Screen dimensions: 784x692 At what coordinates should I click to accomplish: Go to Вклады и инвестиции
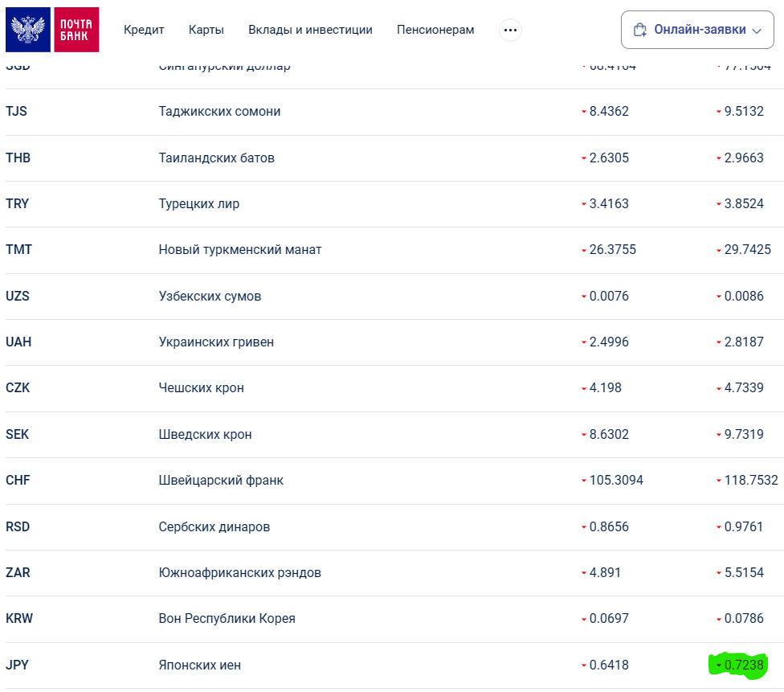[310, 30]
